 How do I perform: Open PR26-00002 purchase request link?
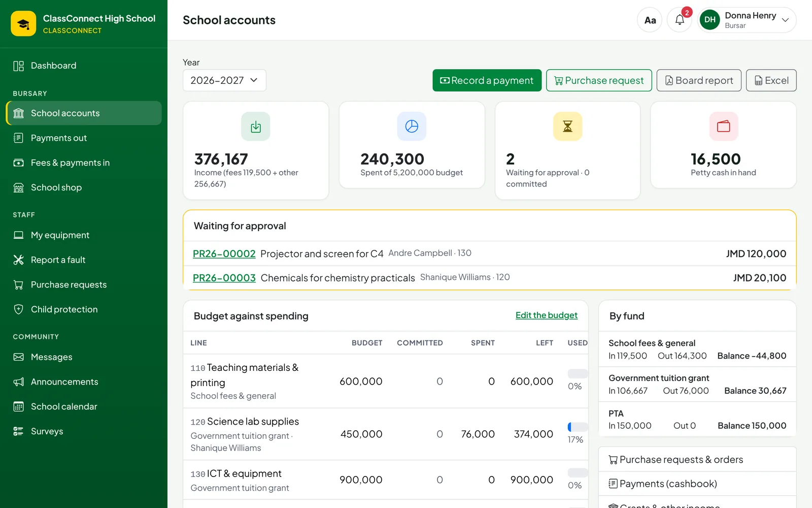click(x=224, y=253)
